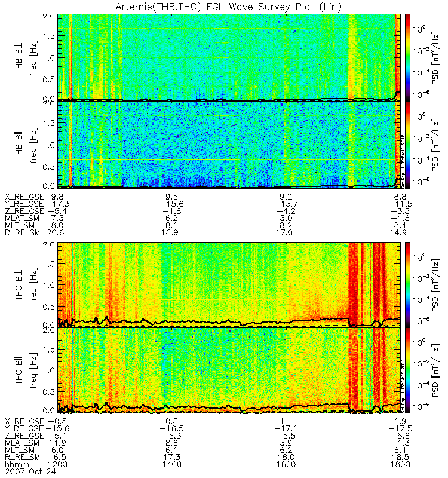Click the Z_RE_GSE value '-3.5'
The height and width of the screenshot is (478, 448).
pos(400,211)
